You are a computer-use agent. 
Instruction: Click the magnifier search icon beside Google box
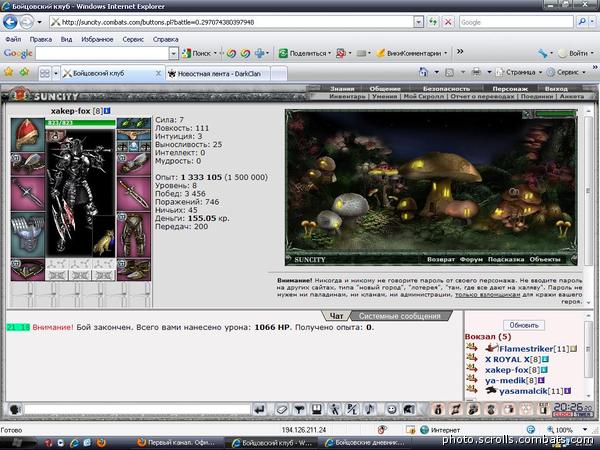[582, 22]
